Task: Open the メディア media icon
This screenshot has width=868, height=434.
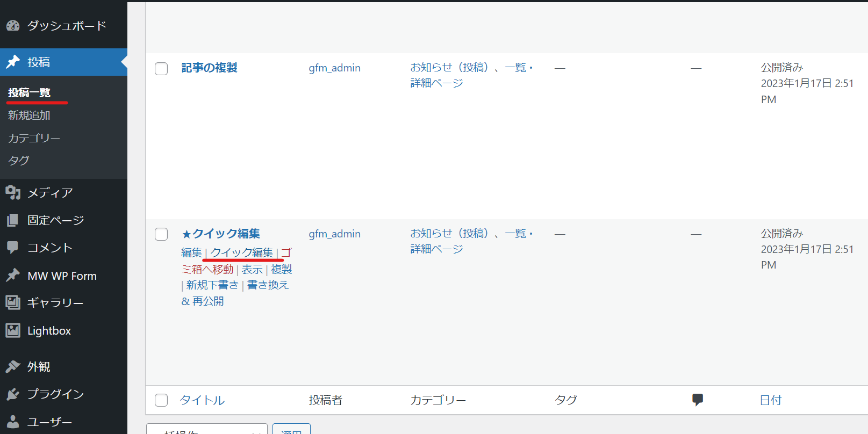Action: point(13,192)
